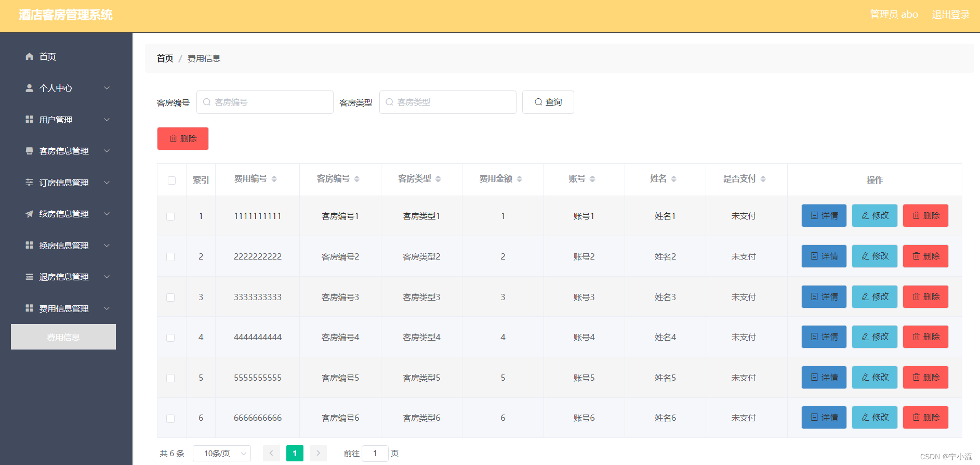Click the 查询 search button
This screenshot has width=980, height=465.
[548, 102]
